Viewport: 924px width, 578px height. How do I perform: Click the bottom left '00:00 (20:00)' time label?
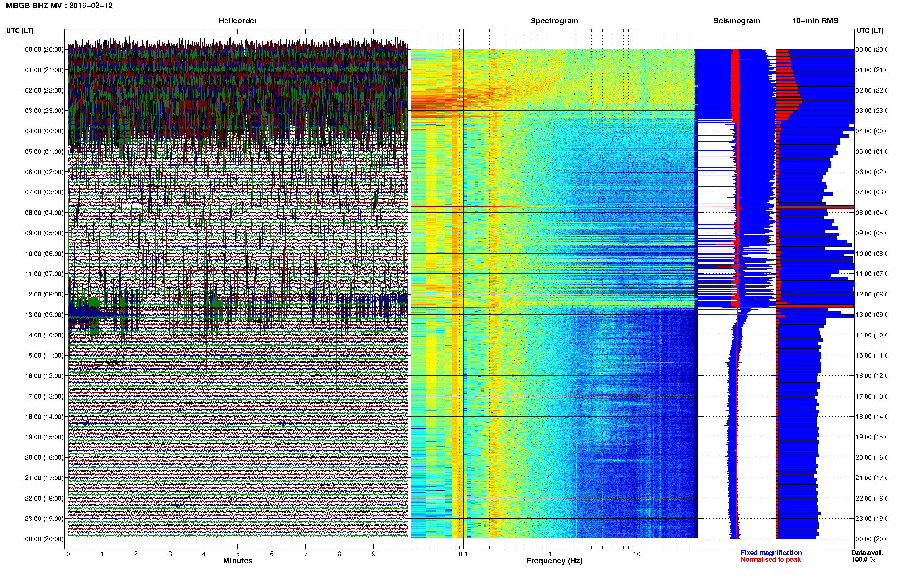tap(44, 539)
